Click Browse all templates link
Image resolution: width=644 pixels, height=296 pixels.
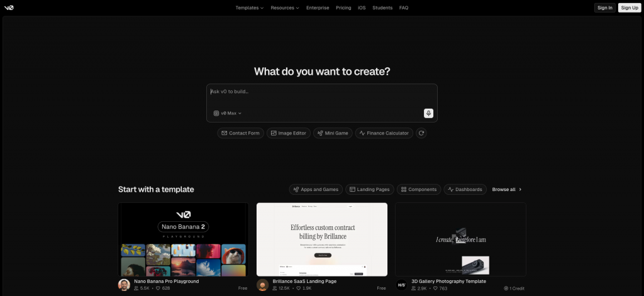coord(507,189)
